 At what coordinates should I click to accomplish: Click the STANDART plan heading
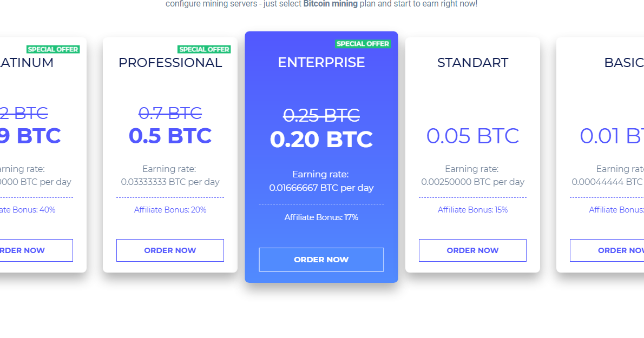click(x=472, y=62)
